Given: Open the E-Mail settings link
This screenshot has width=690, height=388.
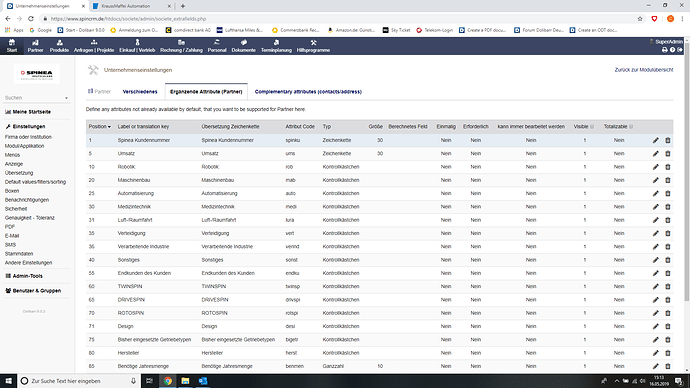Looking at the screenshot, I should tap(12, 236).
